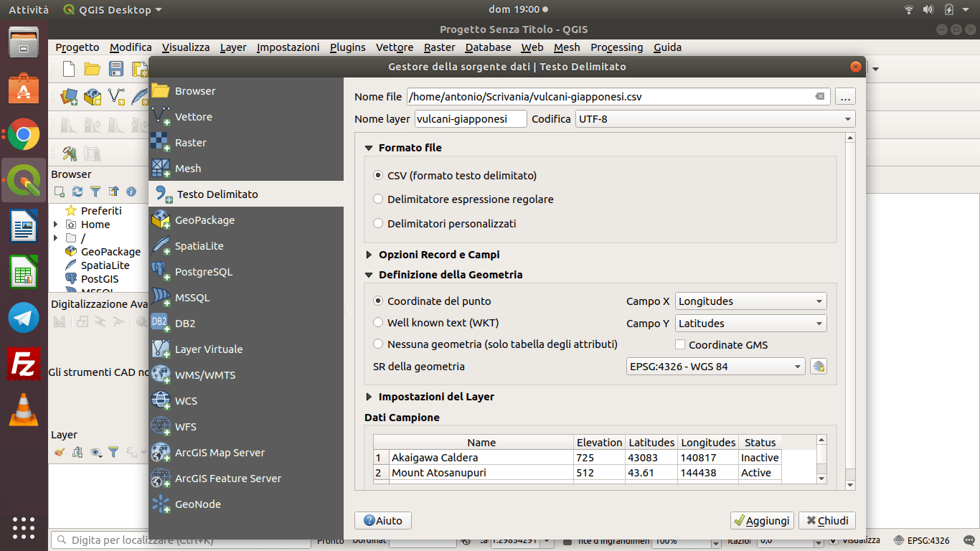Screen dimensions: 980x551
Task: Open SpatiaLite source in dialog sidebar
Action: point(246,246)
